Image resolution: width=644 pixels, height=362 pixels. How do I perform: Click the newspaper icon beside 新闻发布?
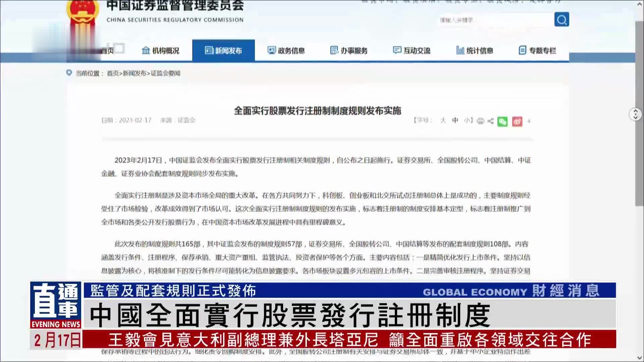click(209, 50)
